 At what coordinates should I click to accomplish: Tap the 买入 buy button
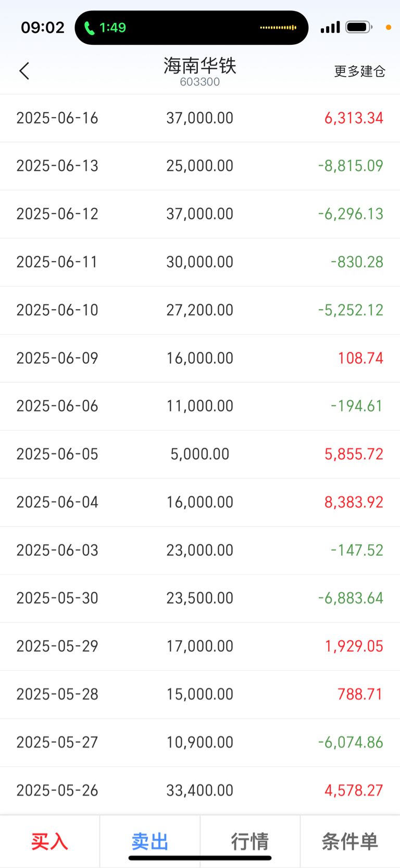[49, 841]
